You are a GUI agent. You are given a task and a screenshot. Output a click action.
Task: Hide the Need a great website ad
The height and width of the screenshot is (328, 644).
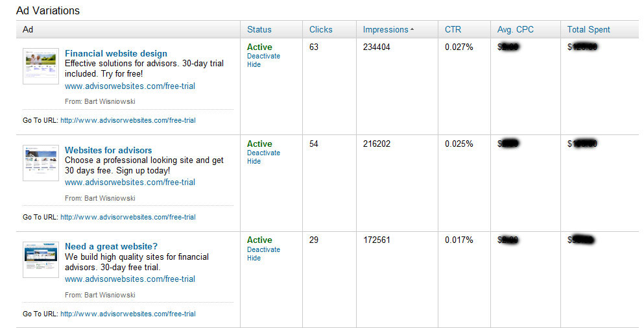tap(254, 258)
